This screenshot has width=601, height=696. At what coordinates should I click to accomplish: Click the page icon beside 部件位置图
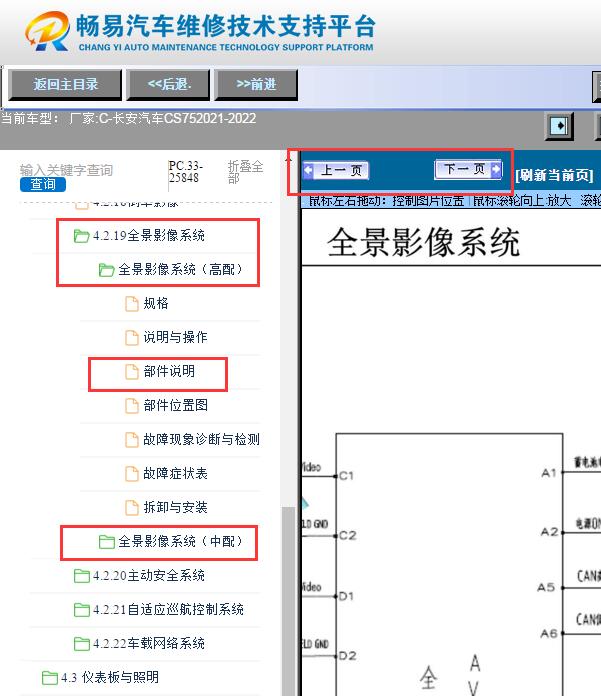tap(132, 406)
